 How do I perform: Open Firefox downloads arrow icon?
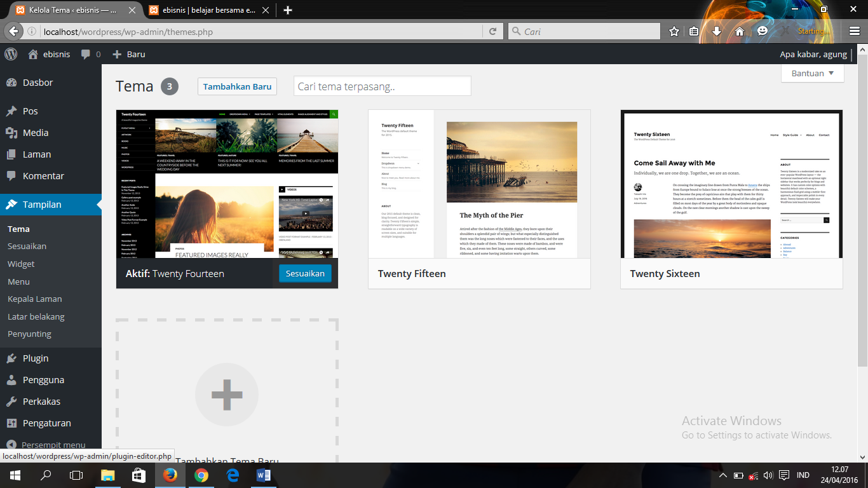click(717, 31)
